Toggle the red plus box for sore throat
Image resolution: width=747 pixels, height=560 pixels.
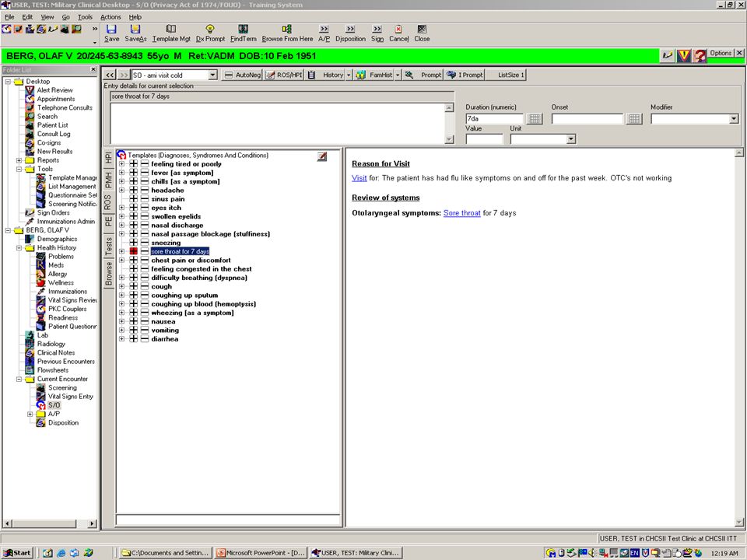(133, 251)
